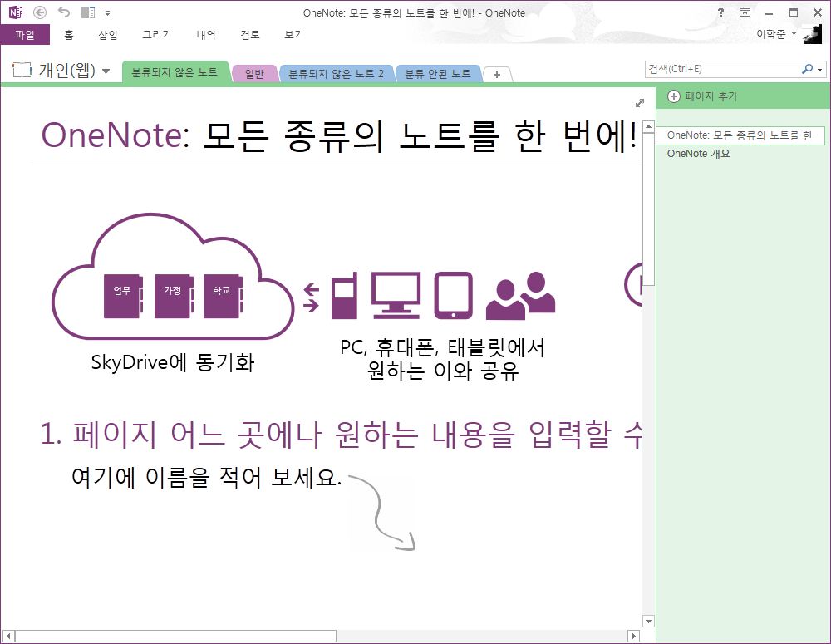This screenshot has width=831, height=644.
Task: Expand the 개인(웹) notebook dropdown
Action: coord(106,71)
